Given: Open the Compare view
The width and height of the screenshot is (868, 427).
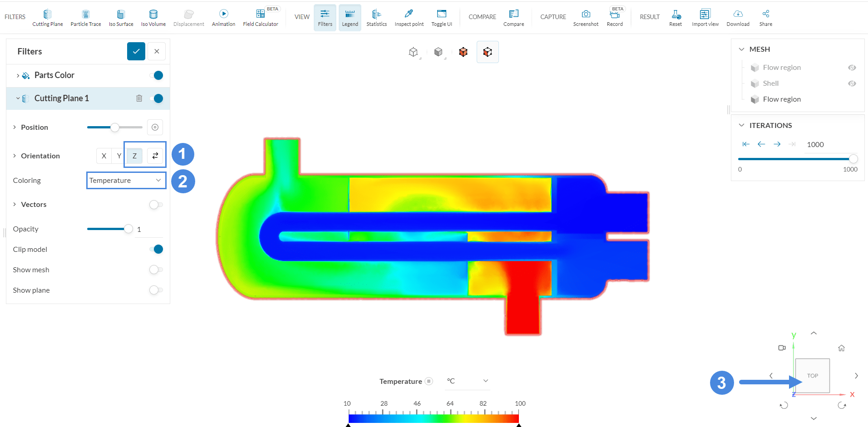Looking at the screenshot, I should pyautogui.click(x=513, y=17).
